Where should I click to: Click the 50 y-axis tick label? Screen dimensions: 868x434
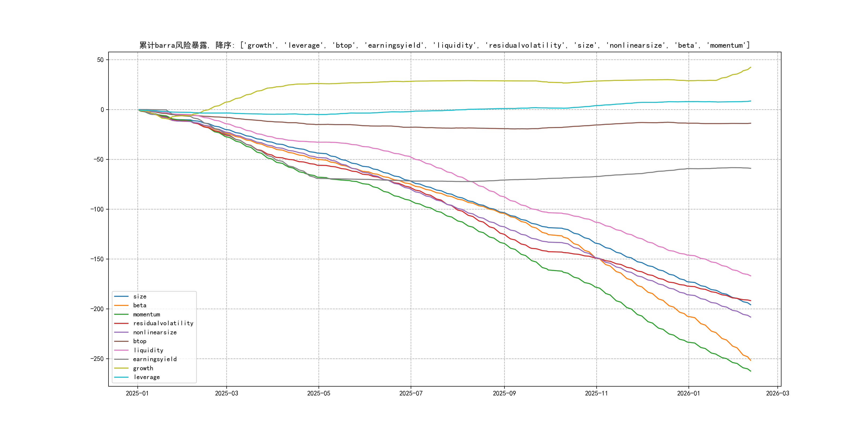click(100, 60)
